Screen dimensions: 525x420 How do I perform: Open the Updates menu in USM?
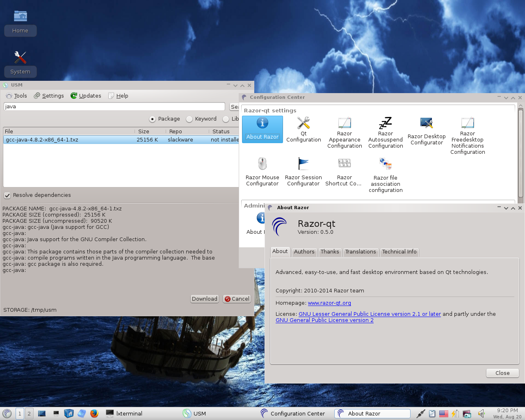(86, 96)
